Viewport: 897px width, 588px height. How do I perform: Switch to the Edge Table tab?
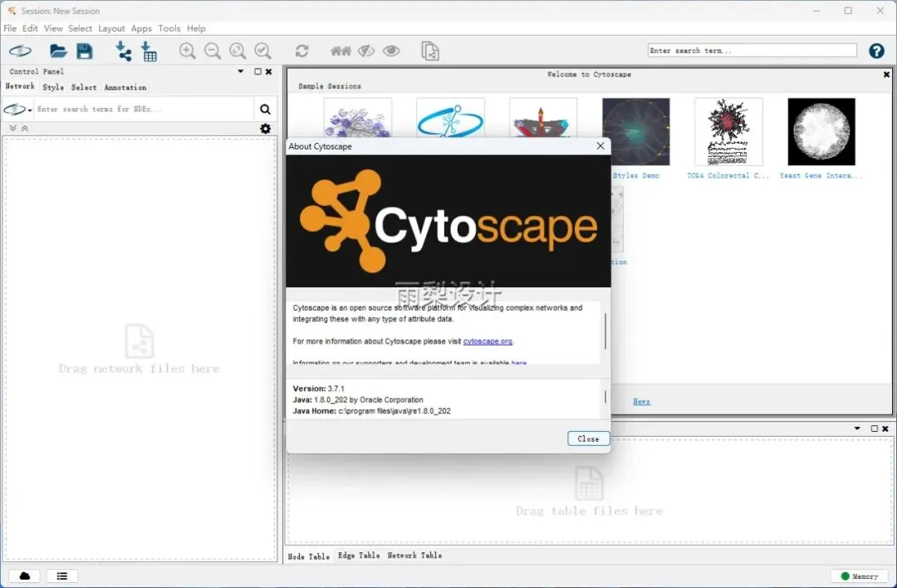point(359,555)
